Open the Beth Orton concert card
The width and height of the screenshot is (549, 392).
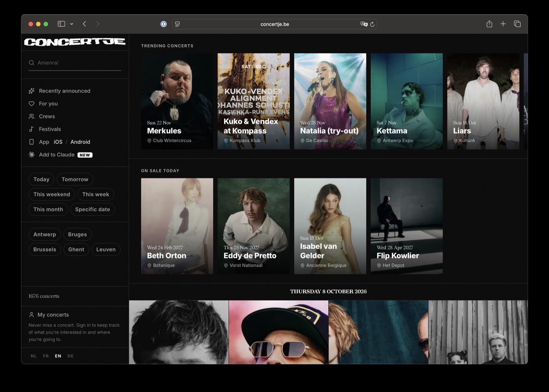177,226
